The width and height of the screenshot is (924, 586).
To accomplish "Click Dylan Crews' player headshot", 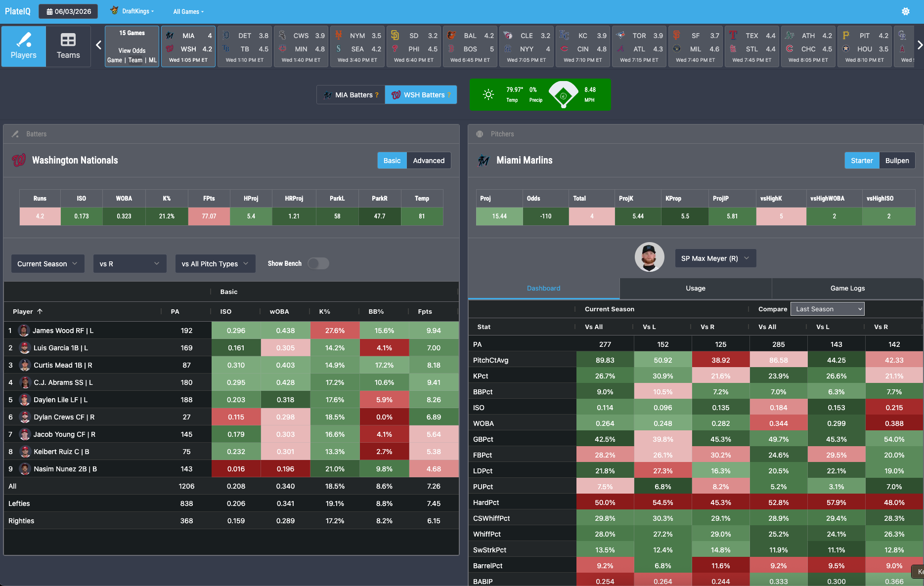I will (x=25, y=417).
